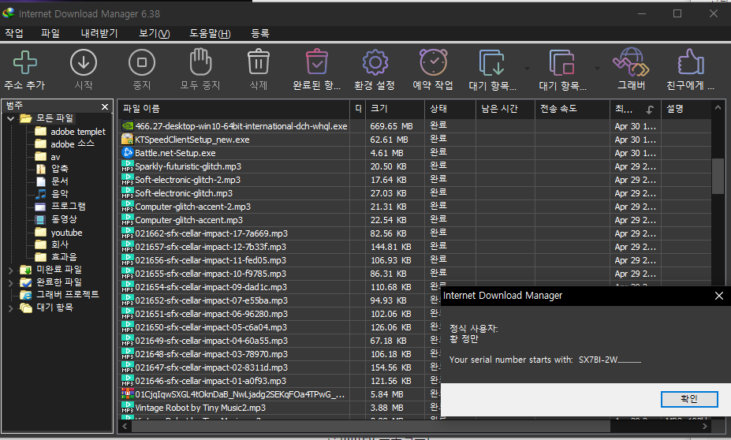The width and height of the screenshot is (731, 440).
Task: Select the 프로그램 category icon
Action: click(41, 206)
